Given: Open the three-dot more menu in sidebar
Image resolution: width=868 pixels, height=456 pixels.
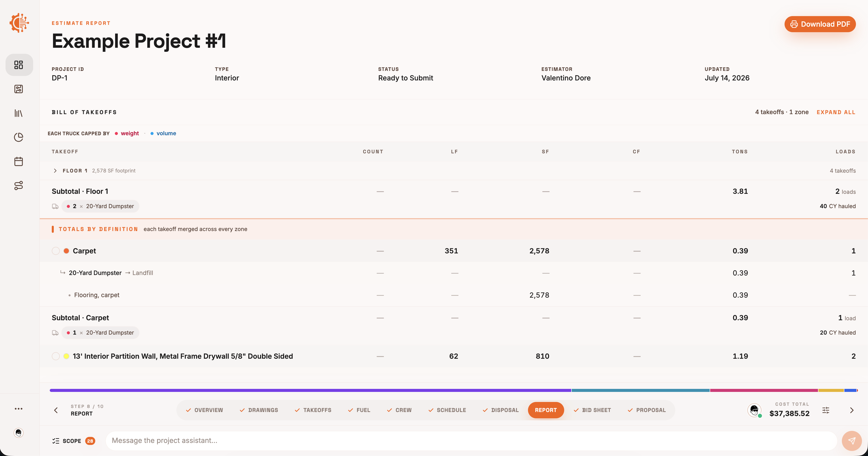Looking at the screenshot, I should [19, 409].
